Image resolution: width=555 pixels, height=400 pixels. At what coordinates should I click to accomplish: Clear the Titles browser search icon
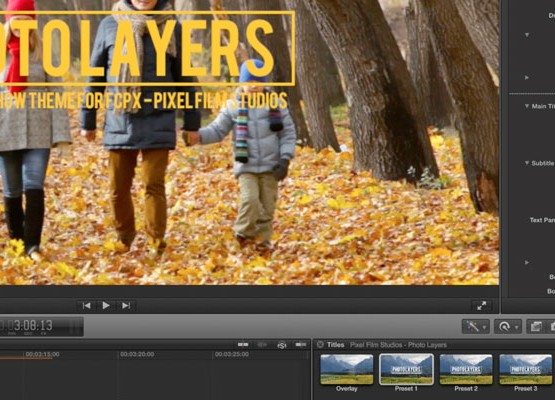320,344
